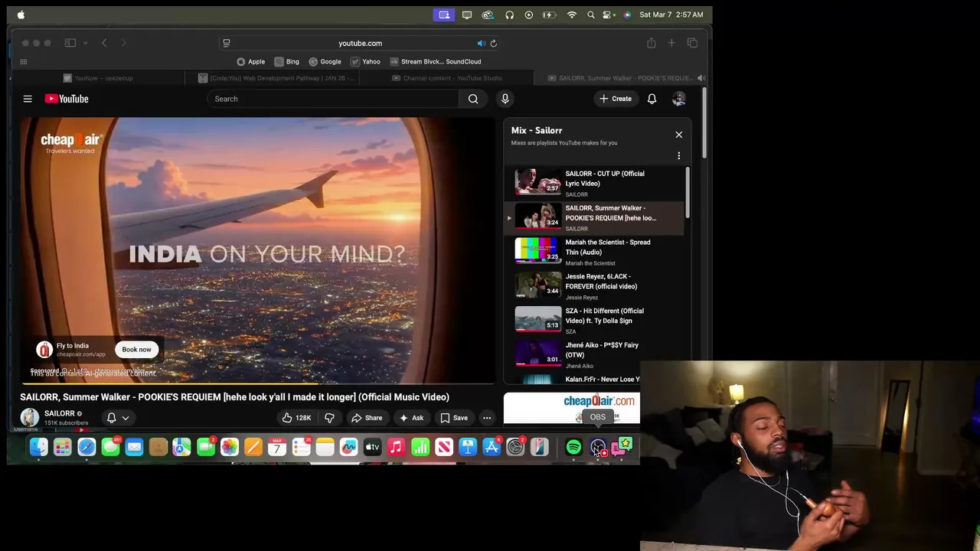Click the Create button

tap(616, 99)
